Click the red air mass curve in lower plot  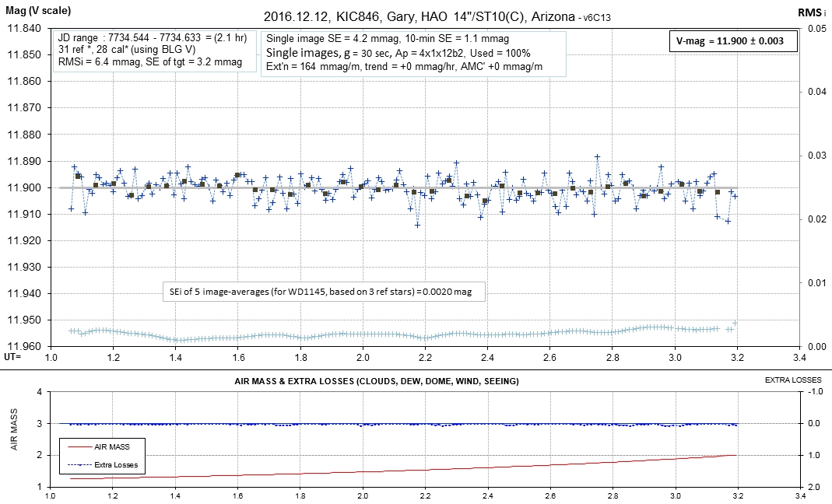[x=467, y=468]
